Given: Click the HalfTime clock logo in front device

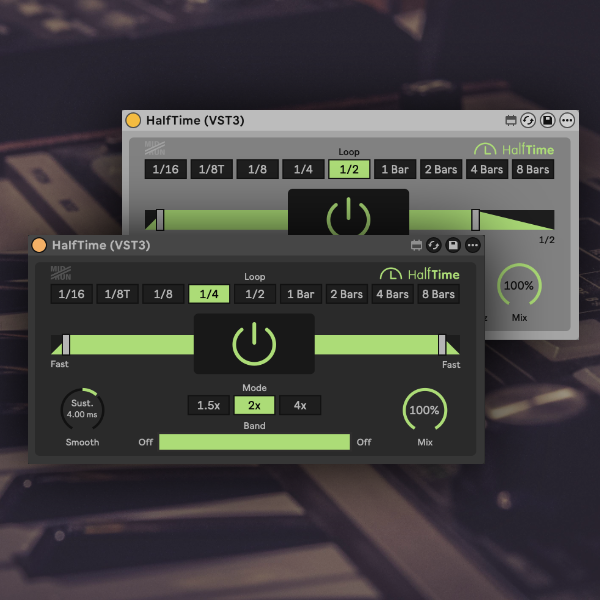Looking at the screenshot, I should [390, 273].
